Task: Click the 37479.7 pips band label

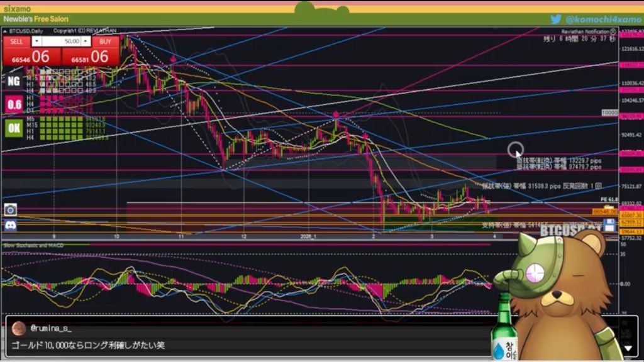Action: (559, 167)
